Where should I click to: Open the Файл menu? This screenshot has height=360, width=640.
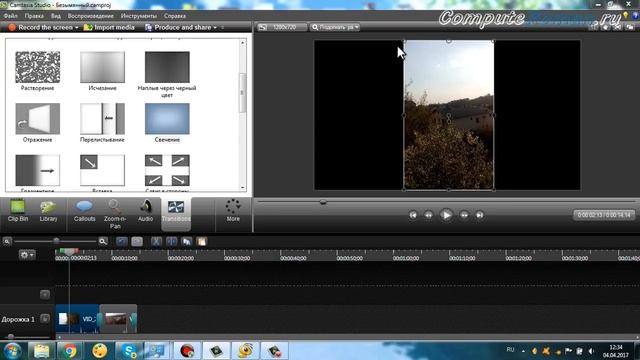pyautogui.click(x=11, y=16)
